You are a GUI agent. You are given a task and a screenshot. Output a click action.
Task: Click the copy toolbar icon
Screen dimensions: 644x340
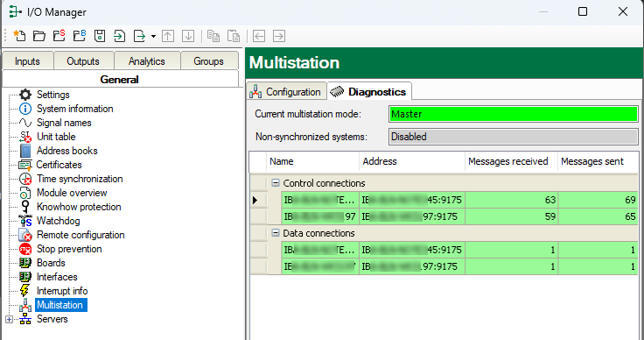coord(213,36)
